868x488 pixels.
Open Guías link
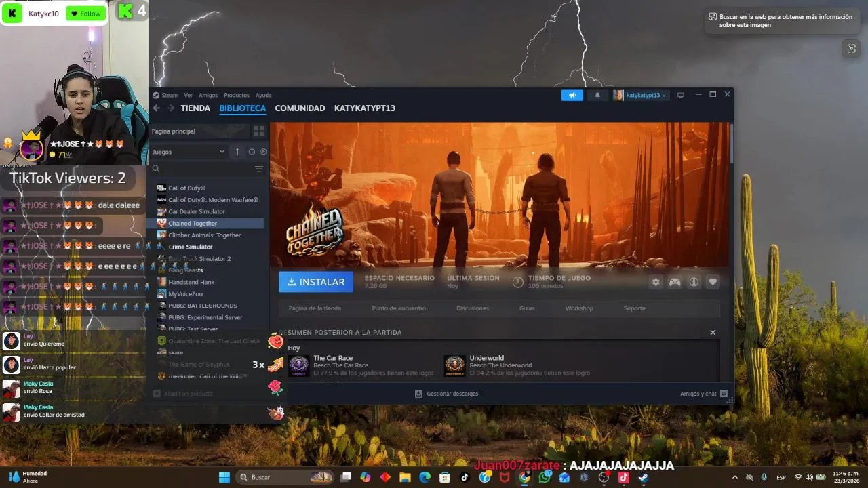click(527, 308)
